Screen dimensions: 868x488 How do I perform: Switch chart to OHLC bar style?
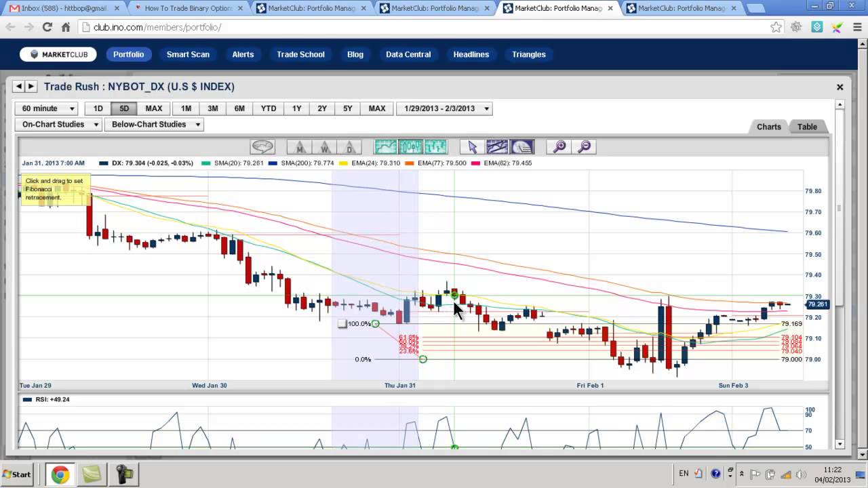[x=435, y=146]
